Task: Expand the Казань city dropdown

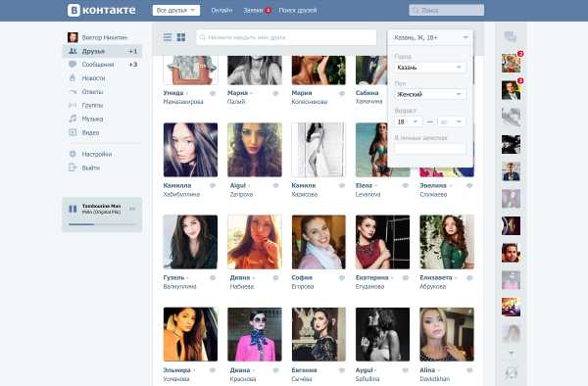Action: pos(430,68)
